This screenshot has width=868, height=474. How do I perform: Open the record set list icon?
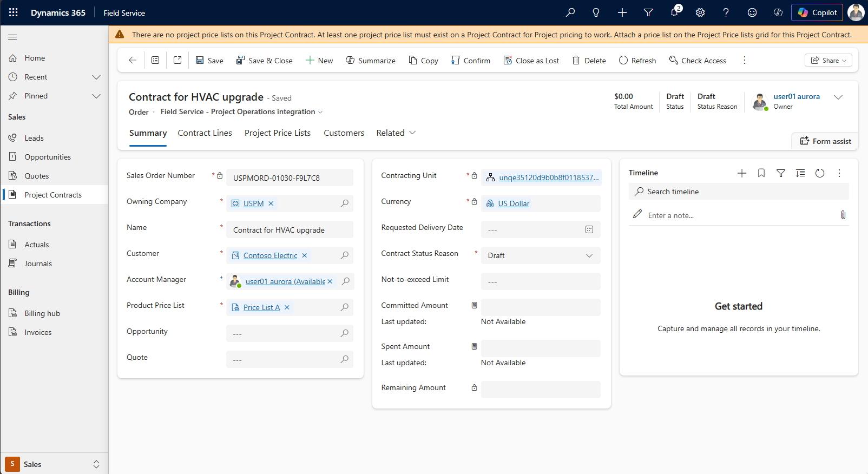click(155, 60)
